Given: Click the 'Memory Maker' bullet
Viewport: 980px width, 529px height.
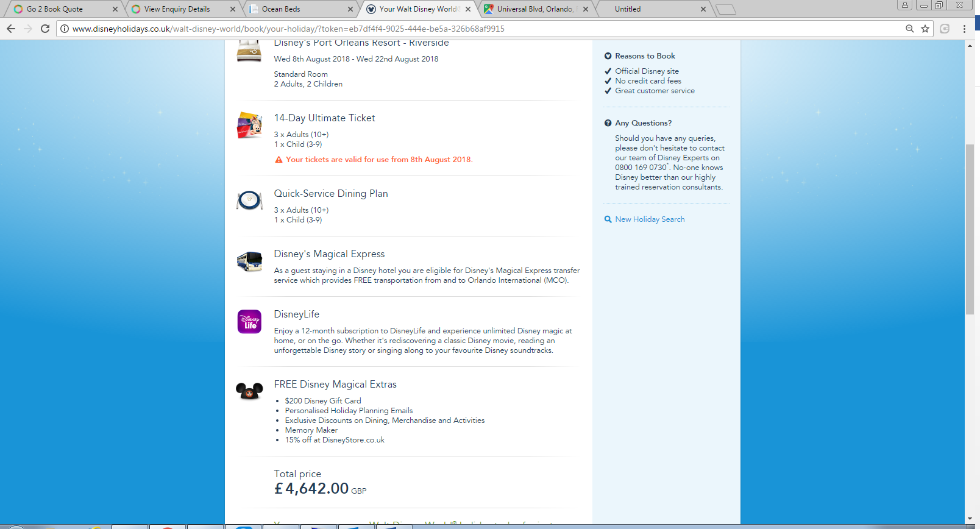Looking at the screenshot, I should [311, 430].
